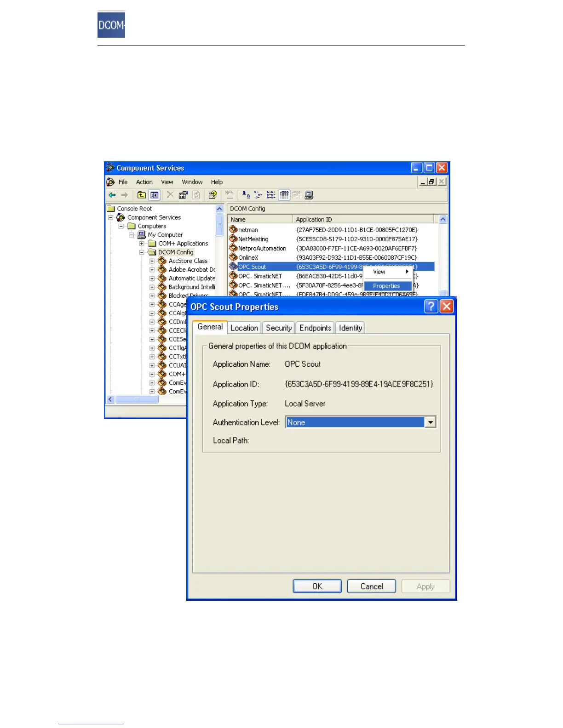This screenshot has width=563, height=728.
Task: Toggle the Show/Hide Console Tree icon
Action: [155, 195]
